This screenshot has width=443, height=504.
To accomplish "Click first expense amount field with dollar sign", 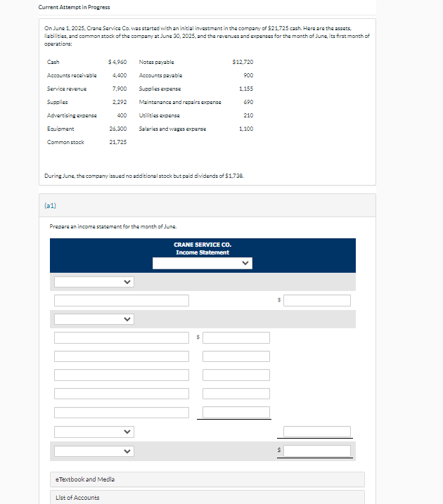I will pos(236,338).
